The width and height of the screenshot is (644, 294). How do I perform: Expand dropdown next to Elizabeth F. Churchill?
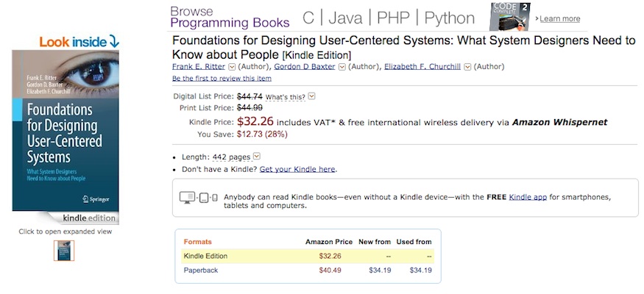point(467,67)
